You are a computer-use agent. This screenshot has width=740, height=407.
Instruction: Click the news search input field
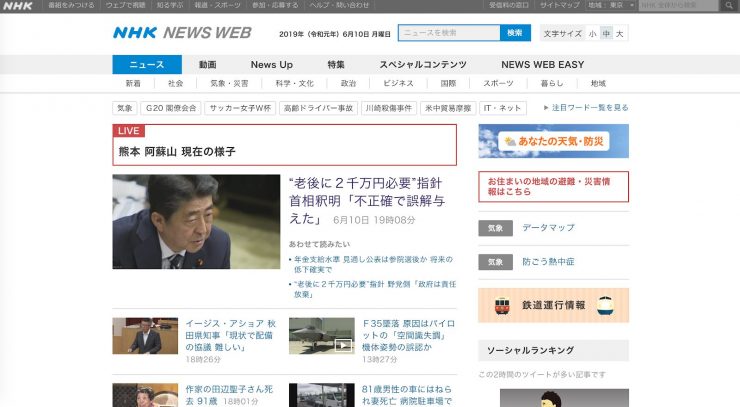pos(449,33)
